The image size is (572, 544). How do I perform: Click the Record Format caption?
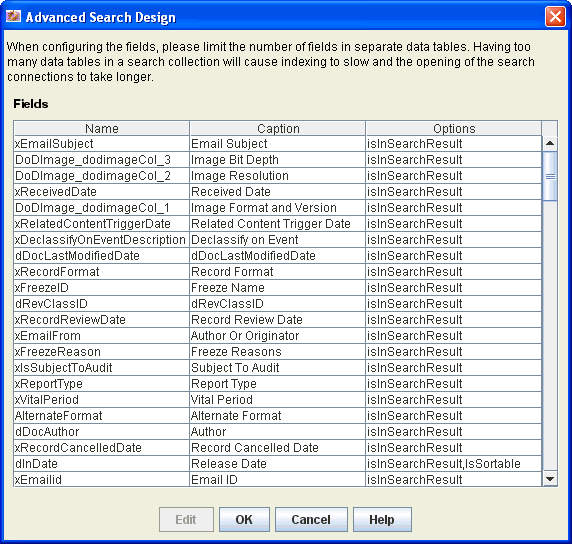point(278,272)
